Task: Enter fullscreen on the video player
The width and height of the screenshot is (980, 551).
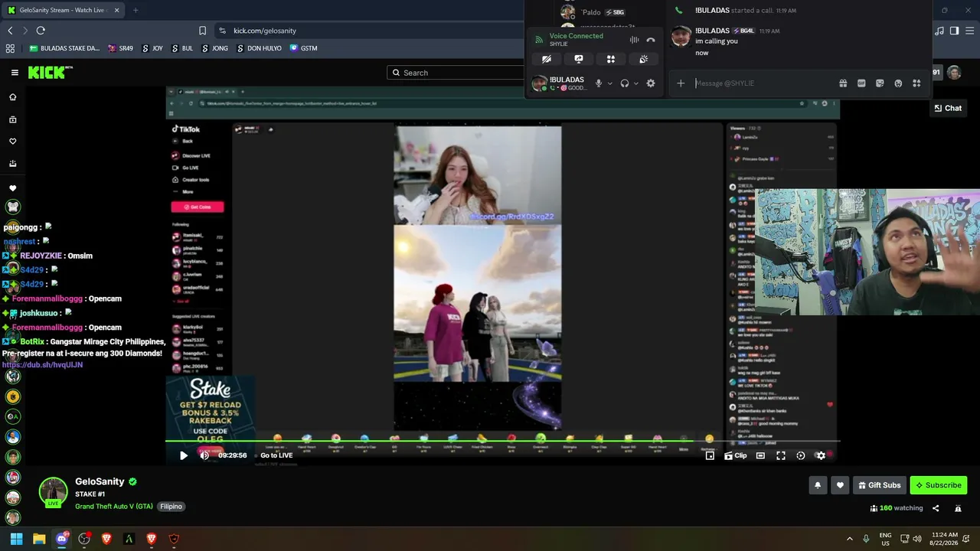Action: (x=781, y=455)
